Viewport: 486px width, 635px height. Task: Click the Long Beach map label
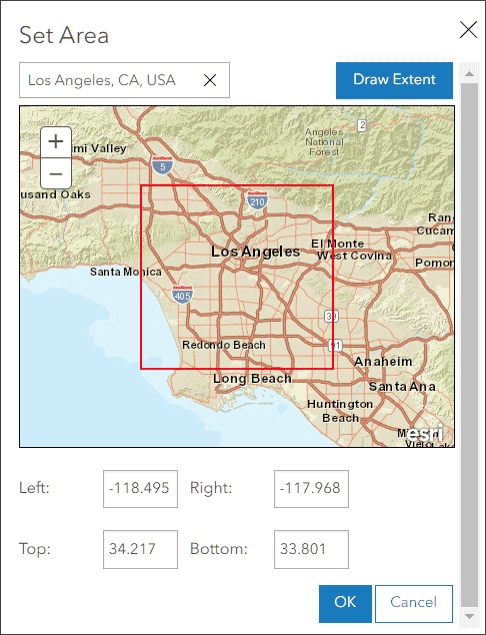(252, 379)
